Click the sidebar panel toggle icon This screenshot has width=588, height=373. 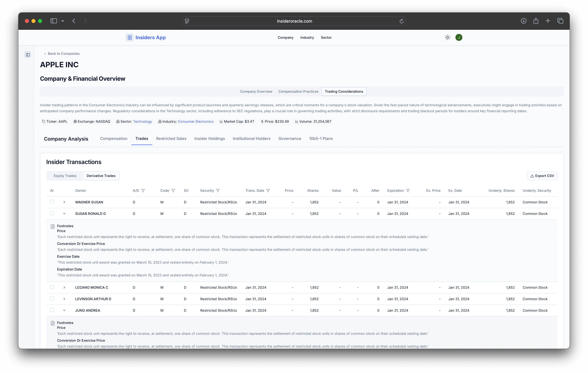[x=28, y=55]
